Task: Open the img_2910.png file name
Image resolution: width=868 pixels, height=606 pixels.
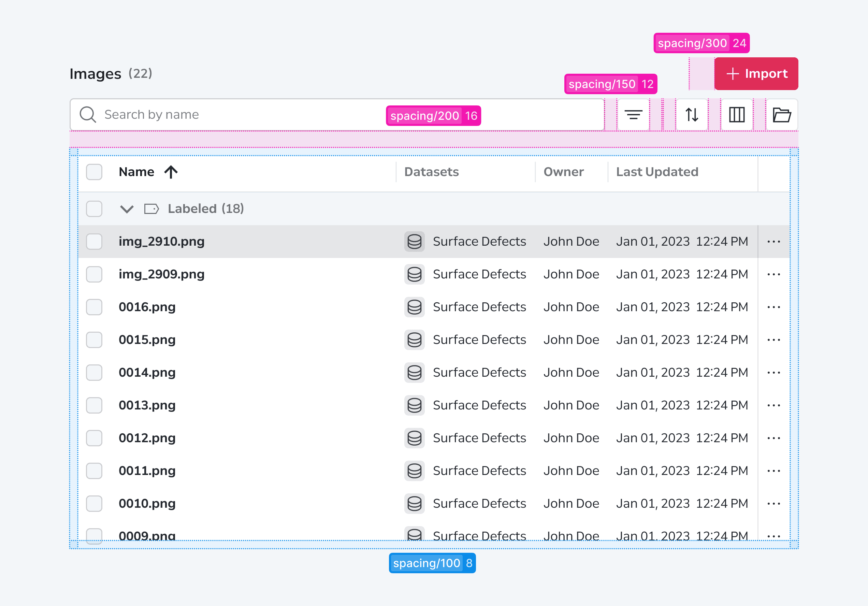Action: pos(161,242)
